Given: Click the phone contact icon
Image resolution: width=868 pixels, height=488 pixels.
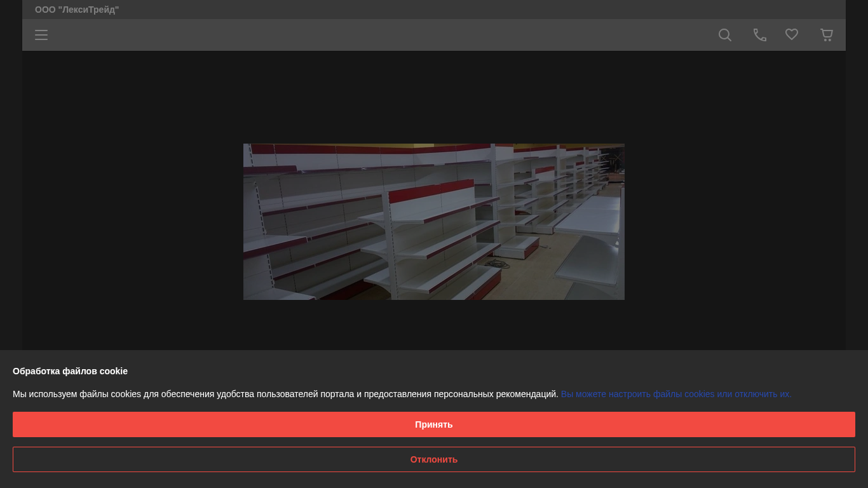Looking at the screenshot, I should (760, 35).
